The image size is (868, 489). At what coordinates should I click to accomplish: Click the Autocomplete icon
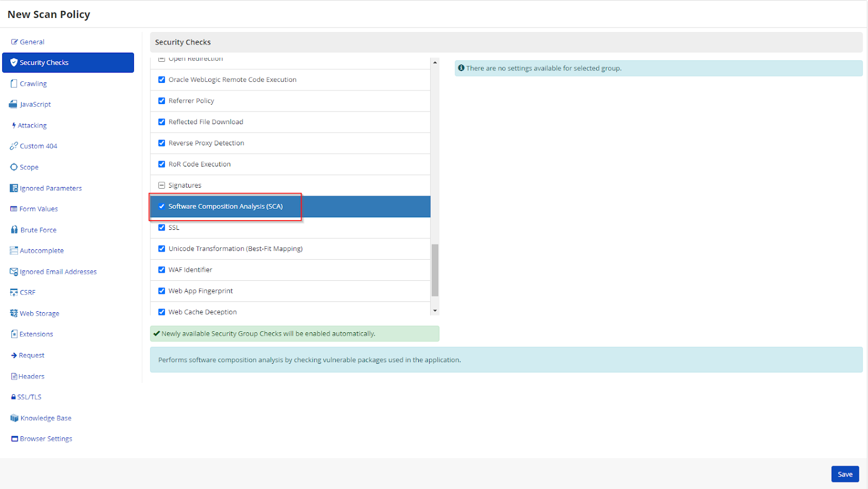coord(14,250)
